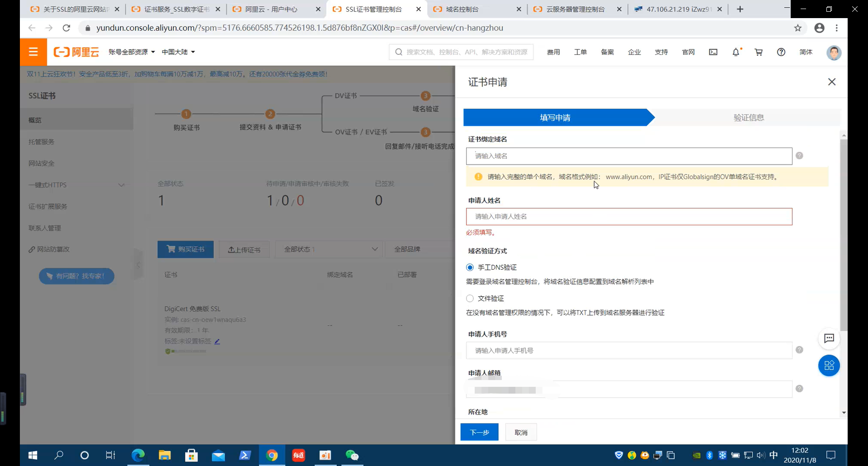Expand 账号全部资源 dropdown

click(x=132, y=52)
